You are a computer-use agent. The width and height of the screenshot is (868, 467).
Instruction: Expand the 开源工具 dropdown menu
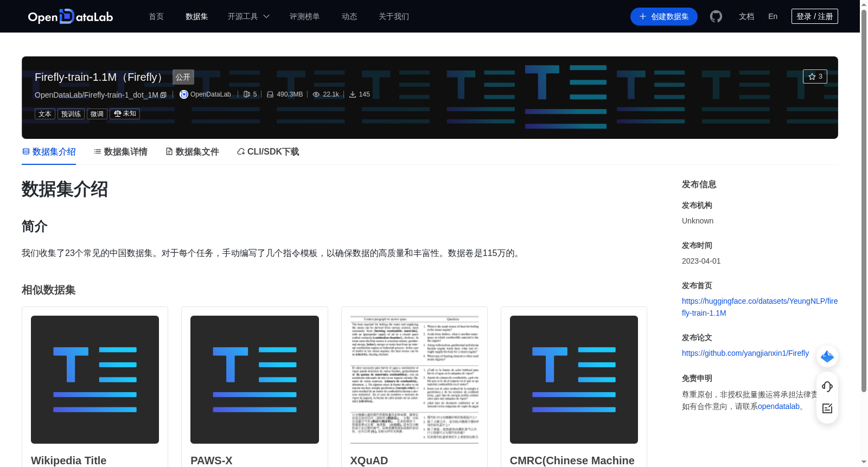(248, 16)
